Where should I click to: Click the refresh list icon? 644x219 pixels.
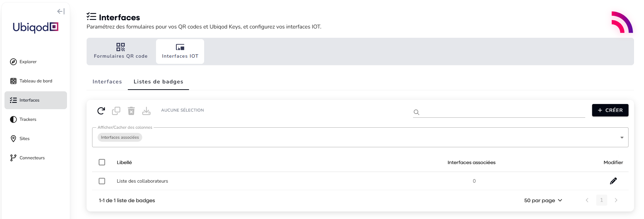click(101, 111)
